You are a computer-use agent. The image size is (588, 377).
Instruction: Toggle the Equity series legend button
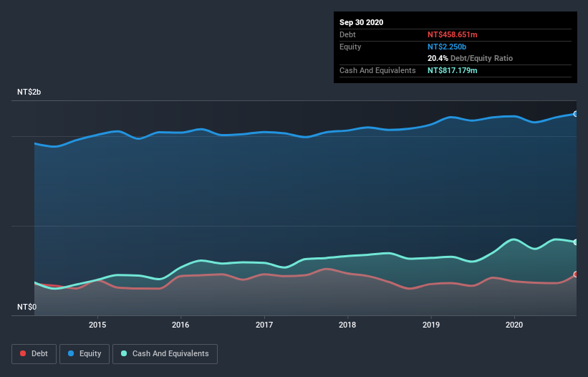[x=85, y=354]
